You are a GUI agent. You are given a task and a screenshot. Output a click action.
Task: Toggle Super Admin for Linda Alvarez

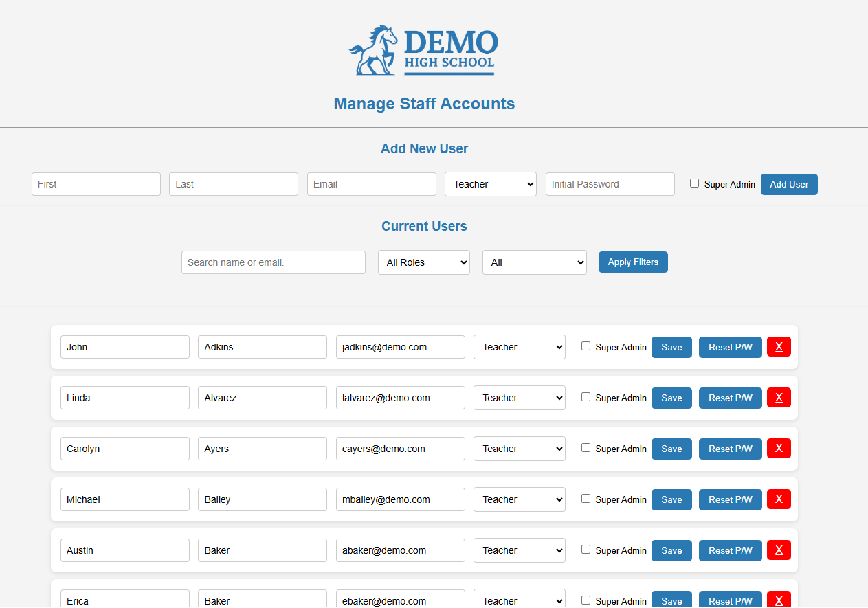586,396
